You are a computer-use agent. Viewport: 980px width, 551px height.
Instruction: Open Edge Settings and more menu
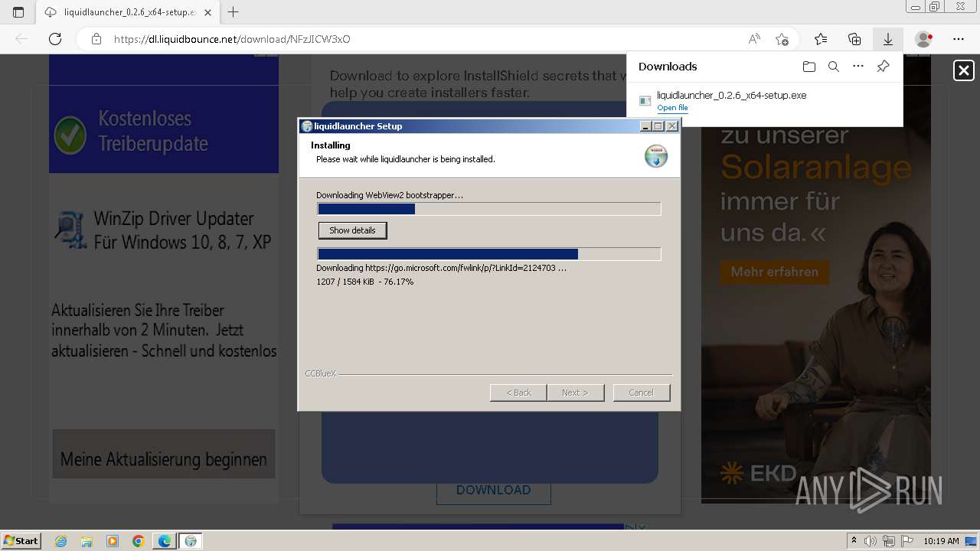click(959, 39)
